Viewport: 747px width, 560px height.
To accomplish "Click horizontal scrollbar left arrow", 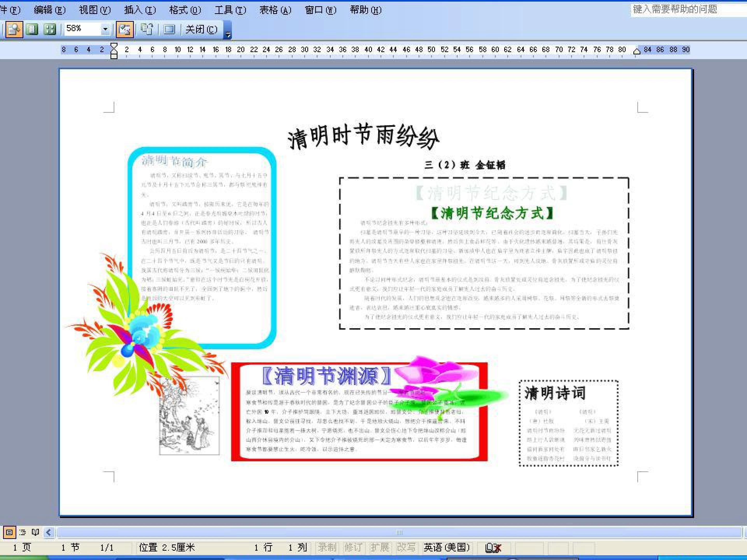I will [x=49, y=532].
